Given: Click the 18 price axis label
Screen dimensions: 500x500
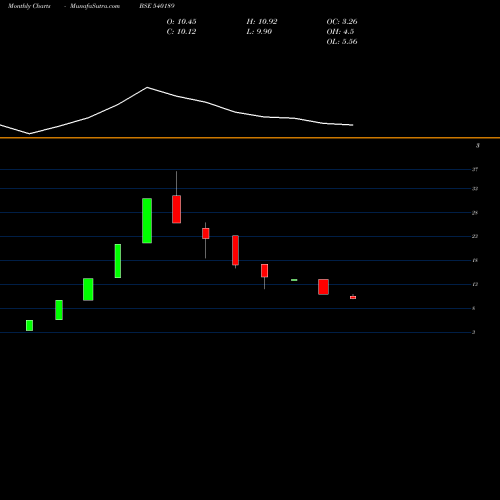Looking at the screenshot, I should pos(475,260).
